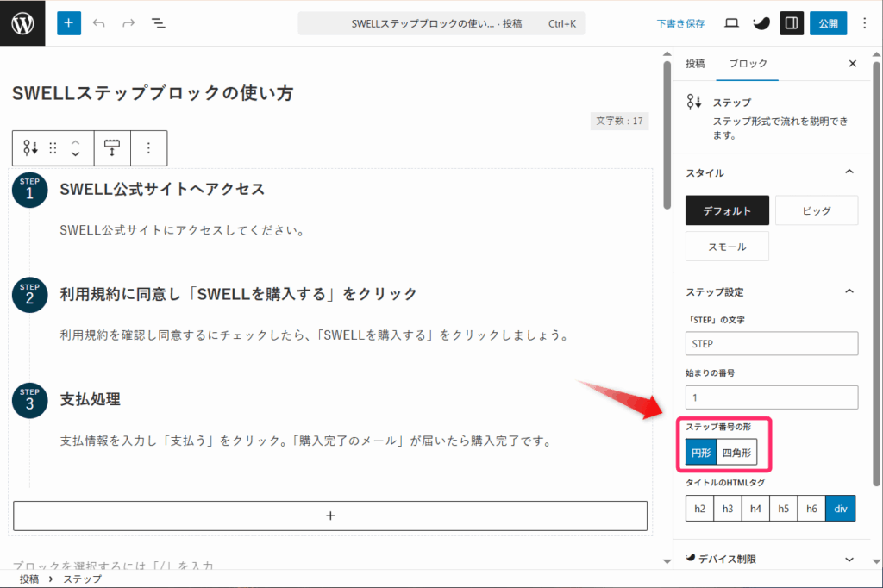Switch to the 投稿 sidebar tab
Image resolution: width=883 pixels, height=588 pixels.
tap(695, 64)
